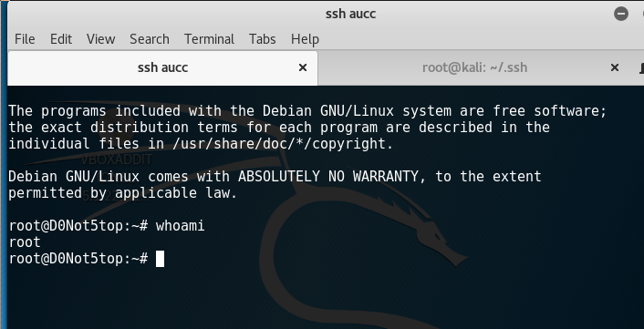Close the ssh aucc tab

[x=303, y=67]
